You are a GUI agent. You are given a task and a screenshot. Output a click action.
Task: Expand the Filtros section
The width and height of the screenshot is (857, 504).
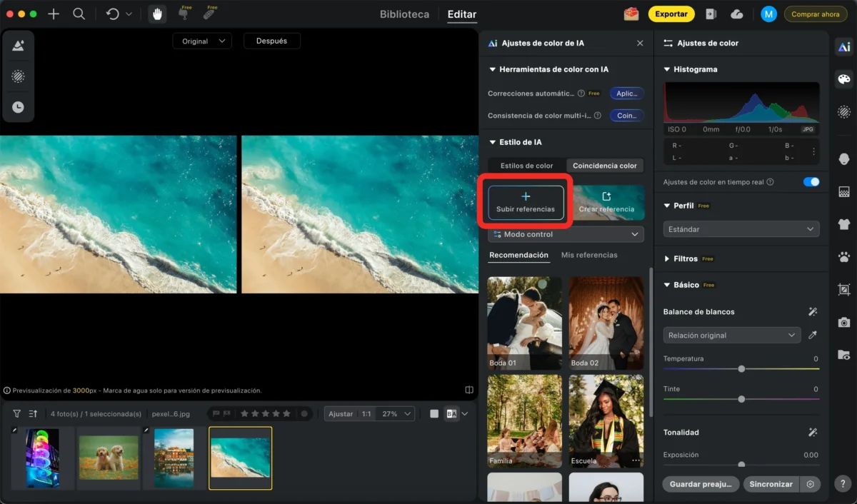685,258
